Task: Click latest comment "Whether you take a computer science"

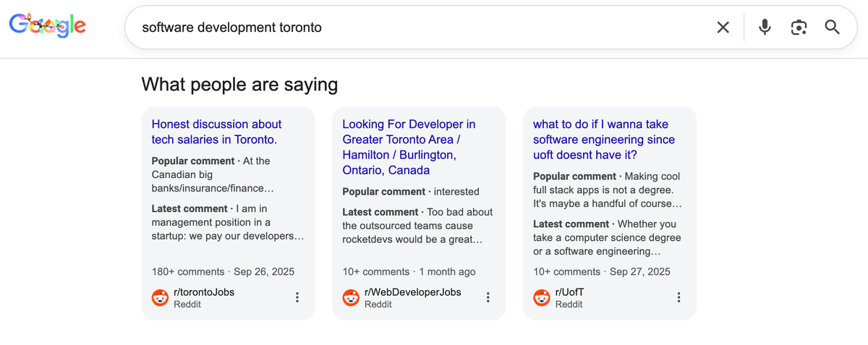Action: pos(607,238)
